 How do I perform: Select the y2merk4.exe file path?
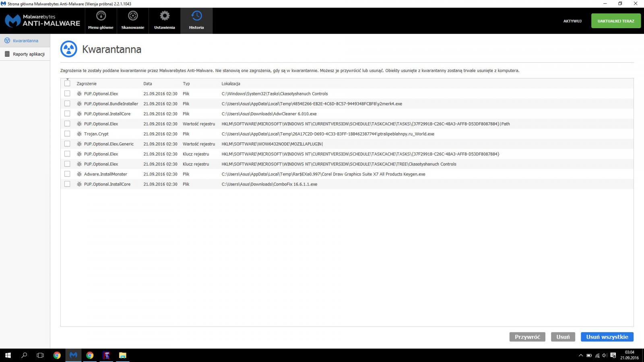312,104
